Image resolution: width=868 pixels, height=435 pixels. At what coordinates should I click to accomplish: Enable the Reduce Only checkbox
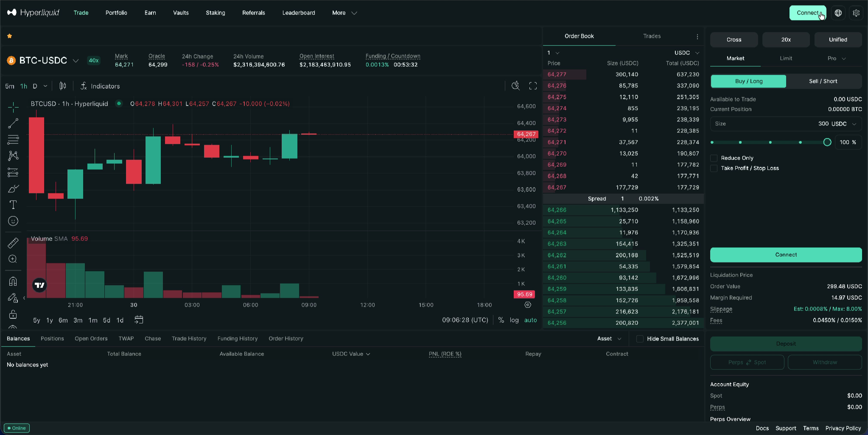click(x=714, y=158)
